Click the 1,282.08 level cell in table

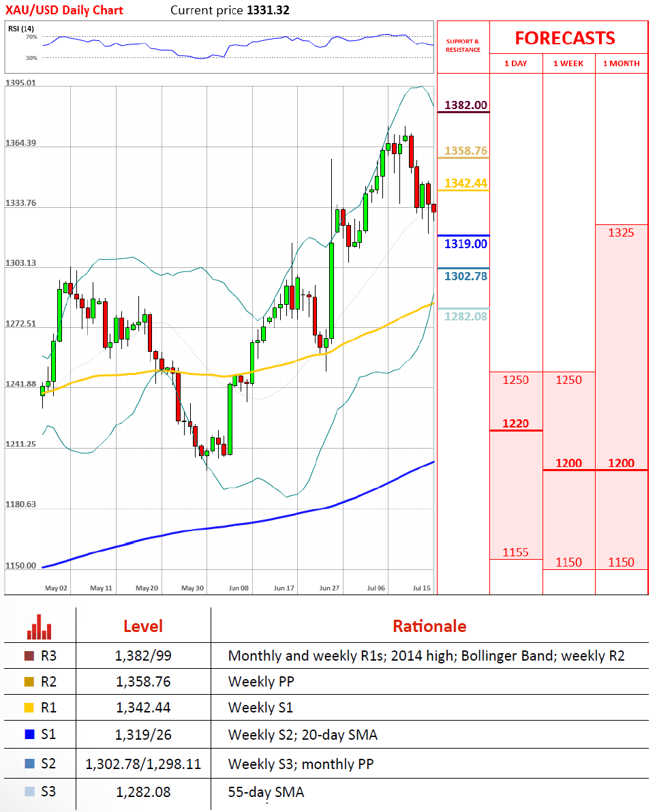tap(143, 792)
